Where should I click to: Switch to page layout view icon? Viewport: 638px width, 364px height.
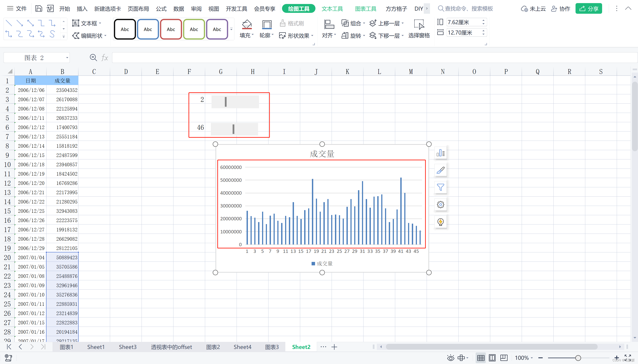click(492, 358)
